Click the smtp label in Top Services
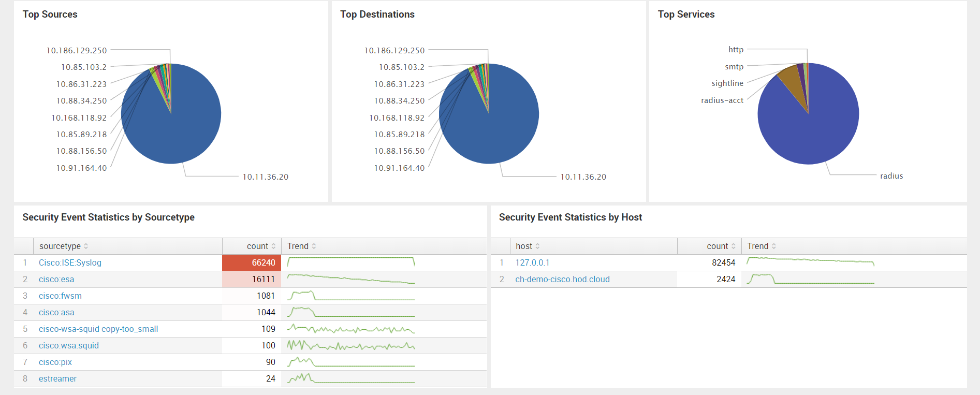The width and height of the screenshot is (980, 395). [734, 67]
